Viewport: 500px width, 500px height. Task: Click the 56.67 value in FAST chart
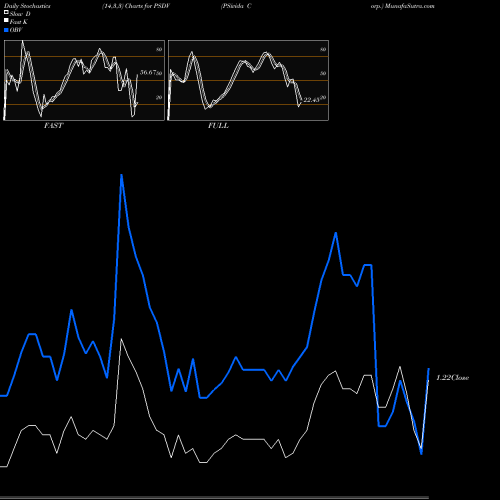click(148, 72)
